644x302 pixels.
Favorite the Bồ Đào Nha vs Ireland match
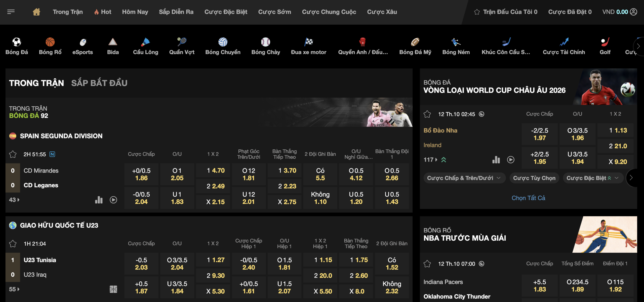coord(427,114)
